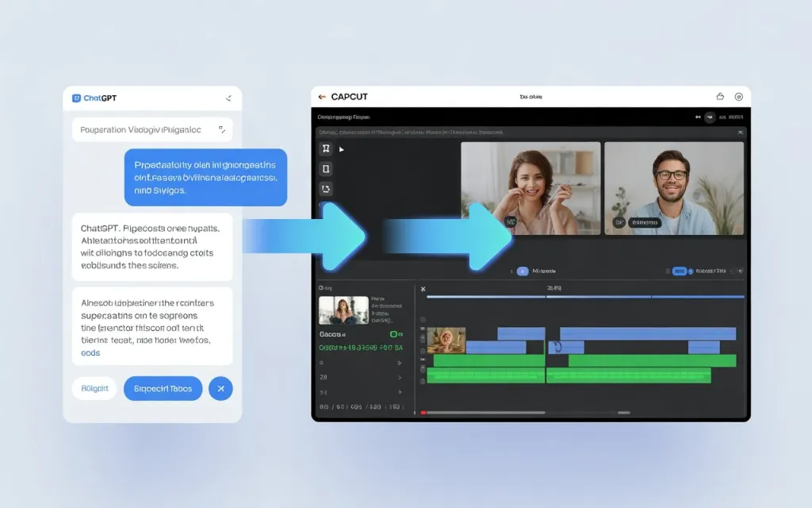Click the blue "Biqoeciri Tabos" button
Screen dimensions: 812x508
[x=163, y=388]
